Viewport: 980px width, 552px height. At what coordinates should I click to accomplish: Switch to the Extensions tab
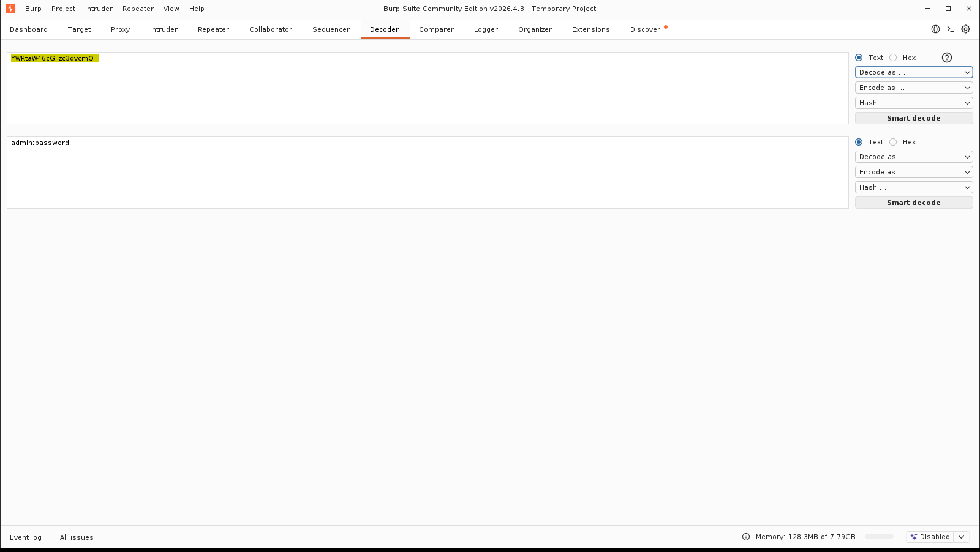point(590,29)
